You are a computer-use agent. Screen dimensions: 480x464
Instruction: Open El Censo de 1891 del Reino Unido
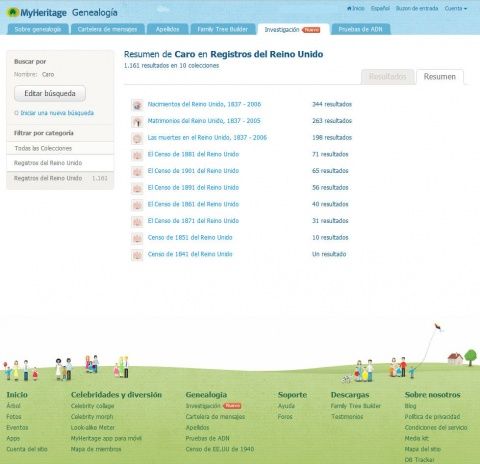[x=193, y=188]
